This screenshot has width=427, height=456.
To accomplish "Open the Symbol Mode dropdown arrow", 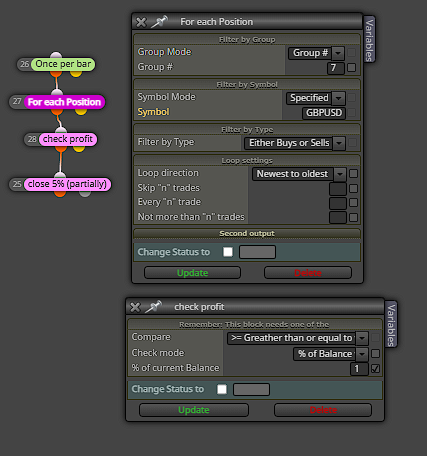I will 338,98.
